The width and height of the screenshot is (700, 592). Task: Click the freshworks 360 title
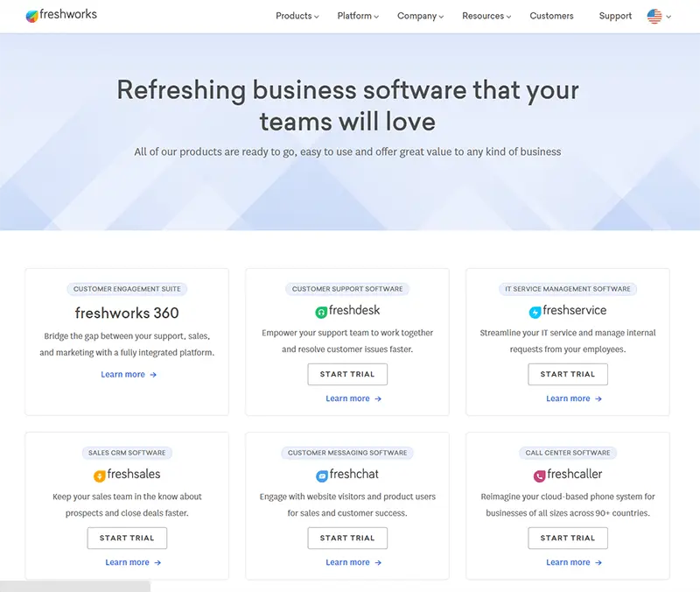point(127,314)
